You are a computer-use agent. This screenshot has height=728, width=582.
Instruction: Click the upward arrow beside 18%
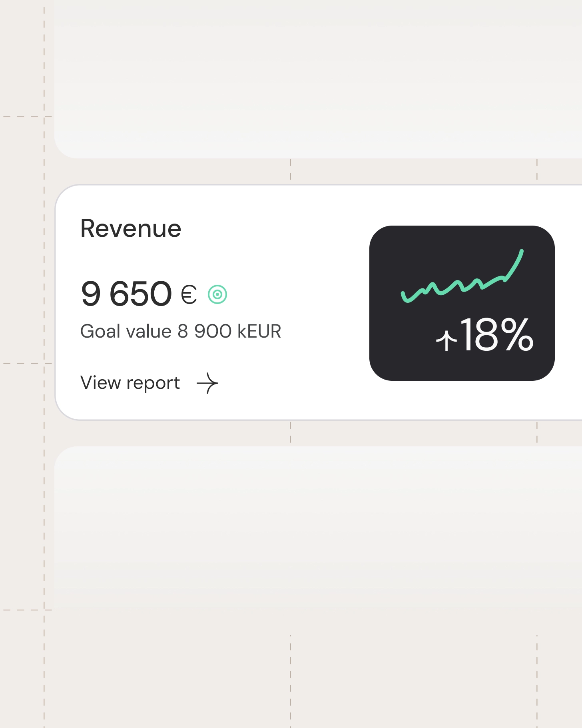pyautogui.click(x=447, y=340)
